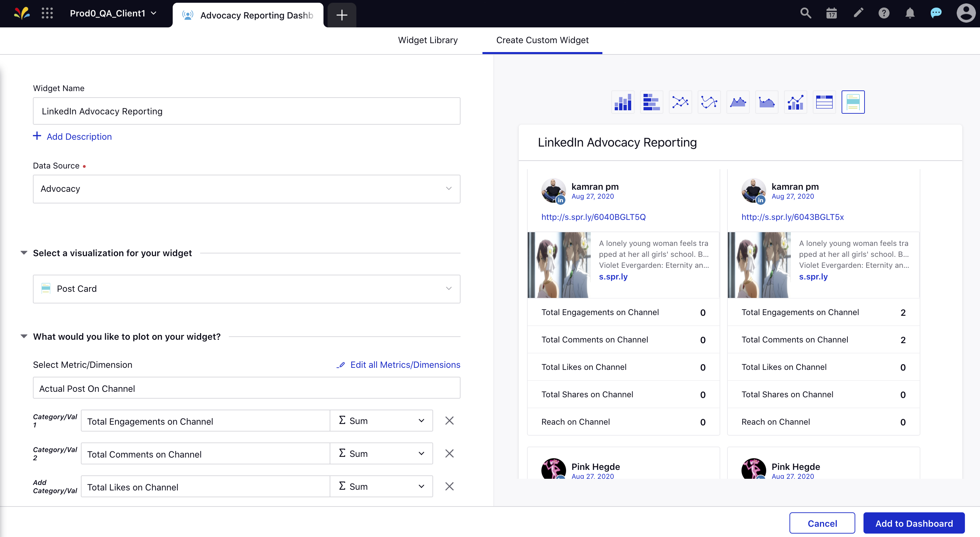Open the calendar icon in top bar
The width and height of the screenshot is (980, 537).
click(832, 13)
